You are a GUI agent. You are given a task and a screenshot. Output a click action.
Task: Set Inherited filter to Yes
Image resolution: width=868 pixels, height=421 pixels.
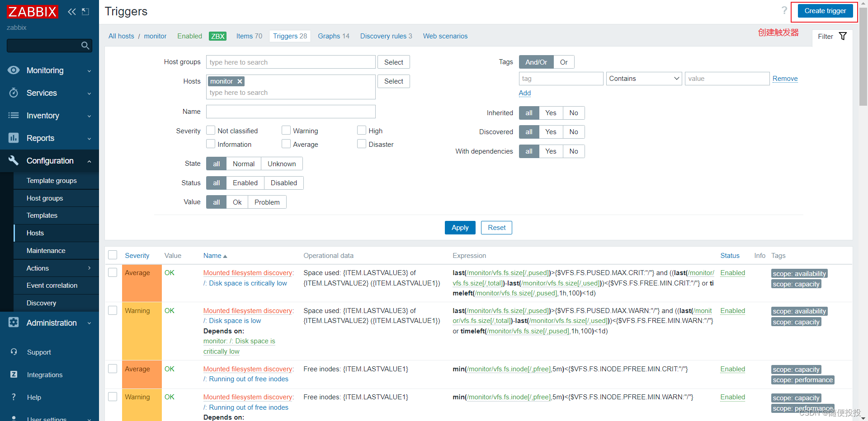click(x=551, y=113)
